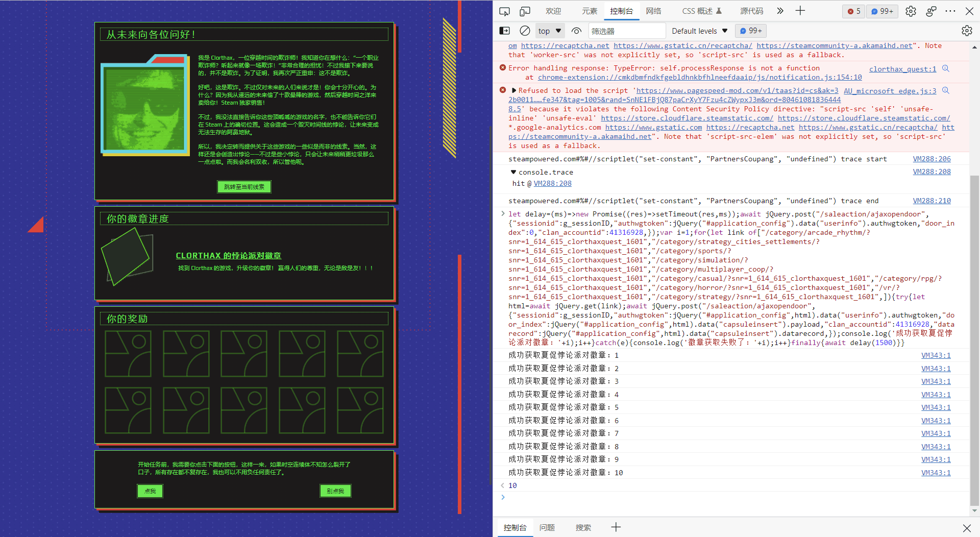Click the green 点我 button
This screenshot has height=537, width=980.
(150, 491)
